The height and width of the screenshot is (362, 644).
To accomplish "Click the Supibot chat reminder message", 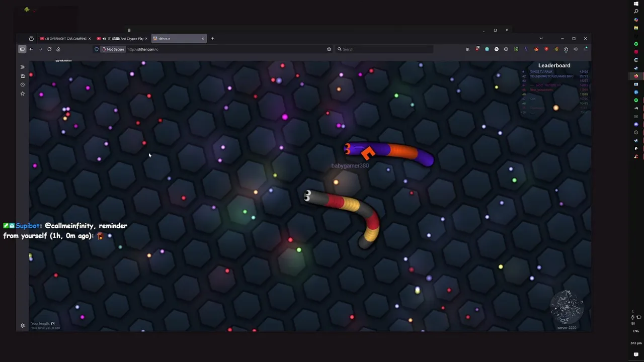I will pyautogui.click(x=65, y=231).
